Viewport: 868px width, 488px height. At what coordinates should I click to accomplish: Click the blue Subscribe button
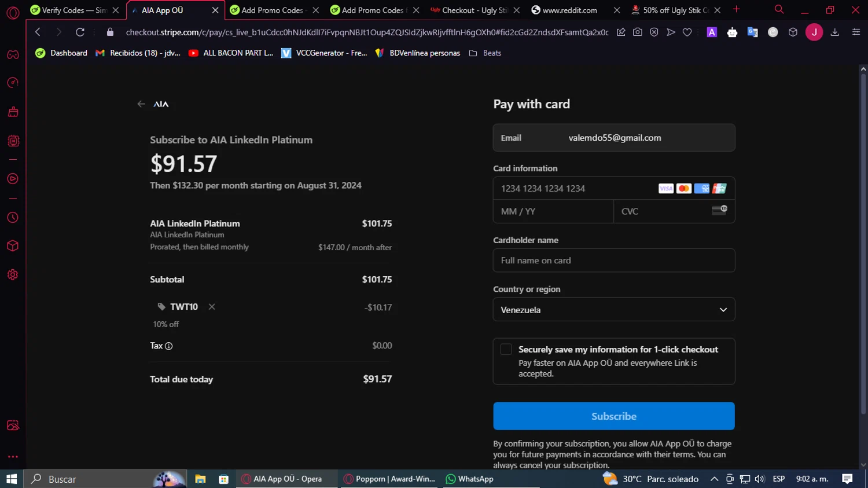coord(613,416)
